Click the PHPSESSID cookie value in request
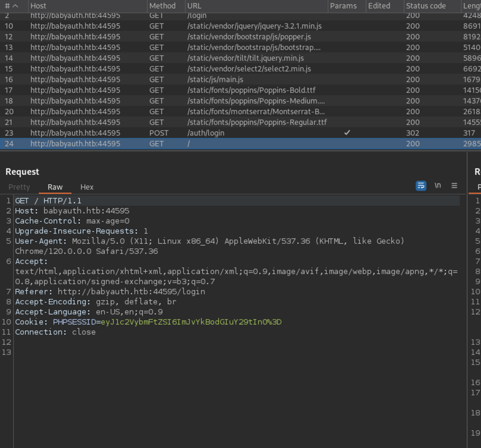The image size is (481, 448). point(191,322)
